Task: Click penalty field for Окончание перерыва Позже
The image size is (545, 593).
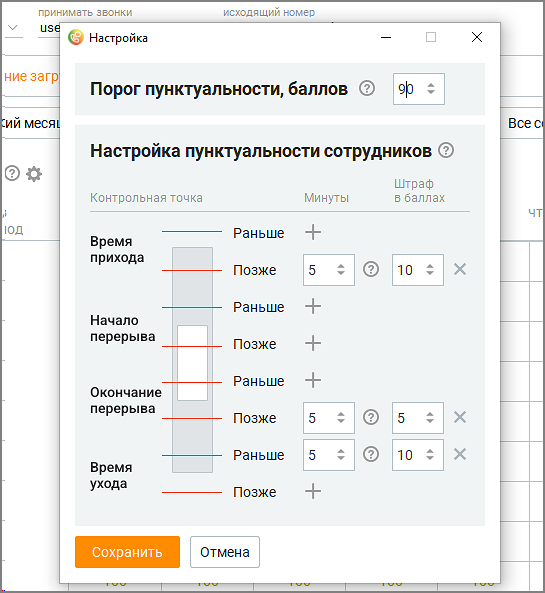Action: pos(418,418)
